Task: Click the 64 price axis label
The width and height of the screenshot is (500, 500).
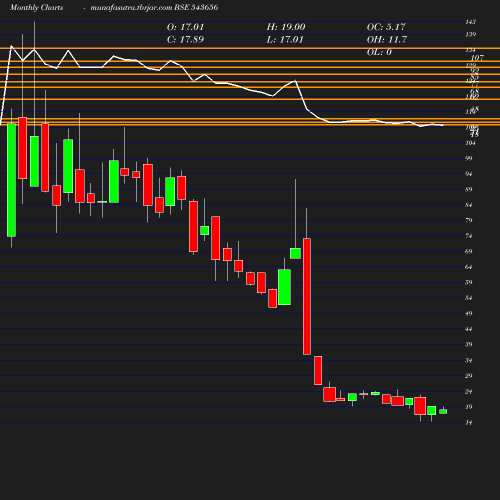Action: pyautogui.click(x=469, y=267)
